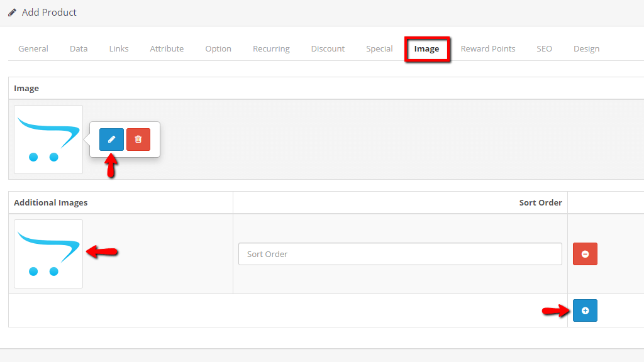Click the red minus icon to remove additional image
The height and width of the screenshot is (362, 644).
[x=585, y=254]
